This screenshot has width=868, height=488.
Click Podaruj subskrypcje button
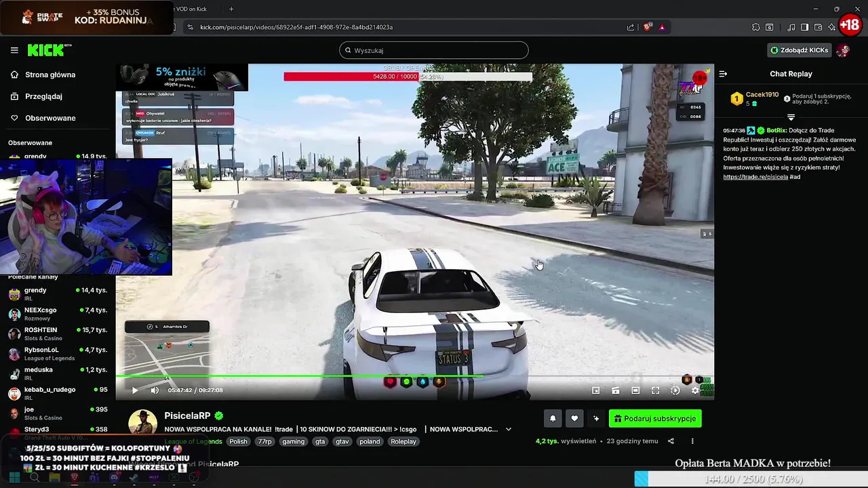pyautogui.click(x=655, y=419)
